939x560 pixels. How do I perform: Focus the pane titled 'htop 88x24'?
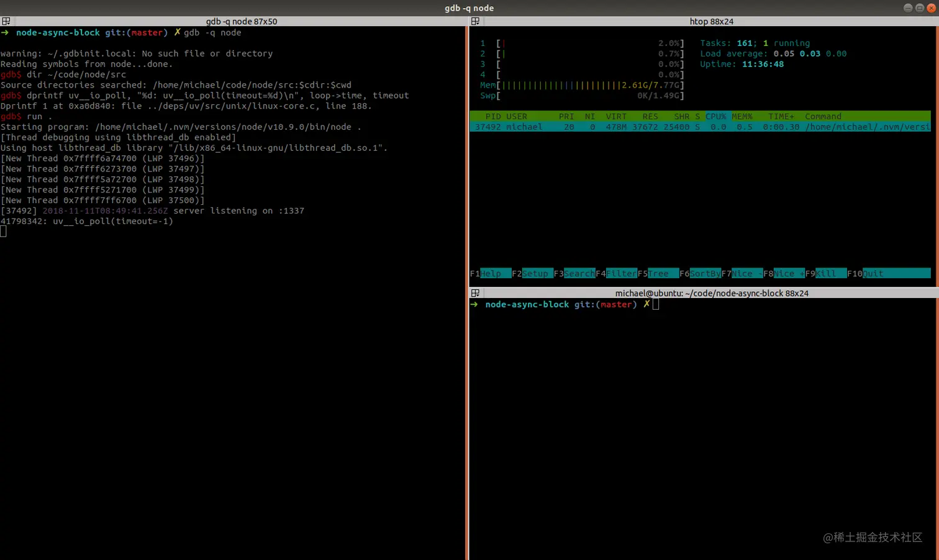712,21
